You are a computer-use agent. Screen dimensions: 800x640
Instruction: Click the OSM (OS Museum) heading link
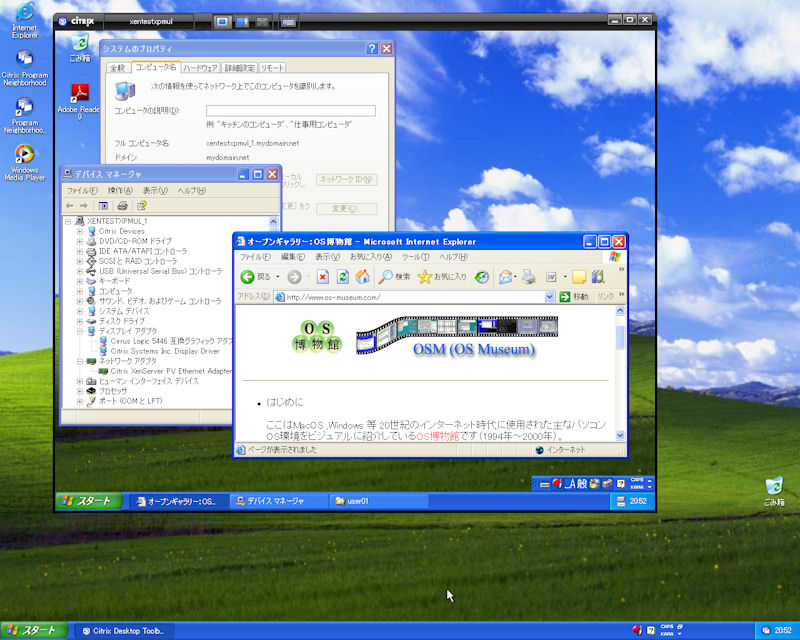474,350
